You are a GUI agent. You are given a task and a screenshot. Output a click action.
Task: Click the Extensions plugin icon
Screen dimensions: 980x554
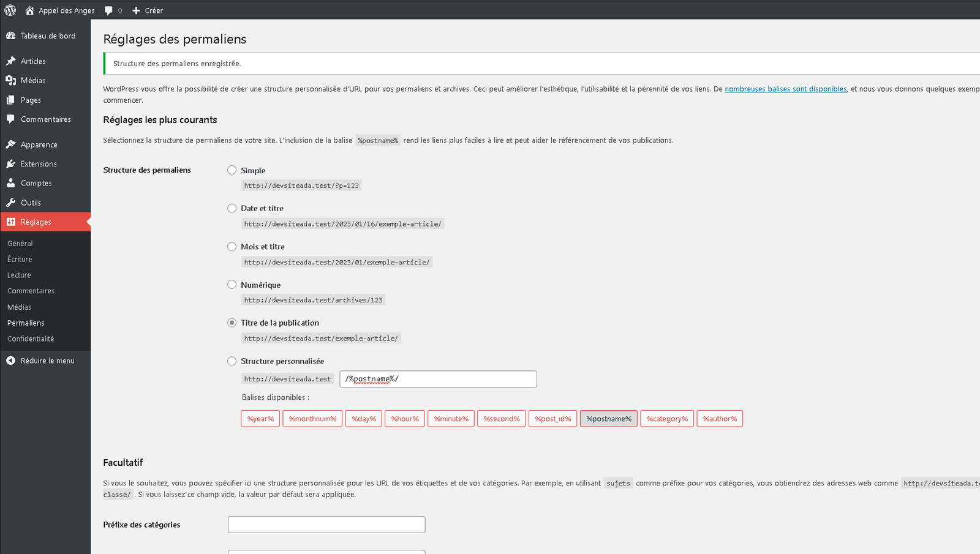click(11, 164)
